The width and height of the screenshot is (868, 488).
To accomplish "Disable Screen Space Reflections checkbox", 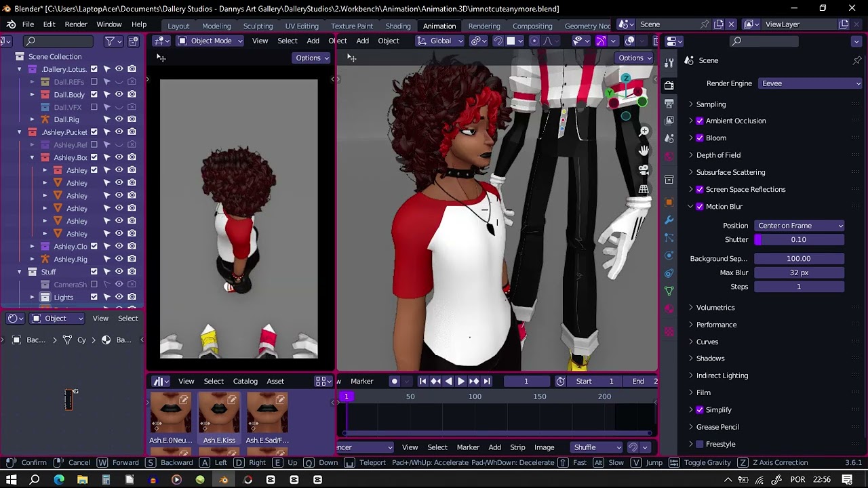I will 700,189.
